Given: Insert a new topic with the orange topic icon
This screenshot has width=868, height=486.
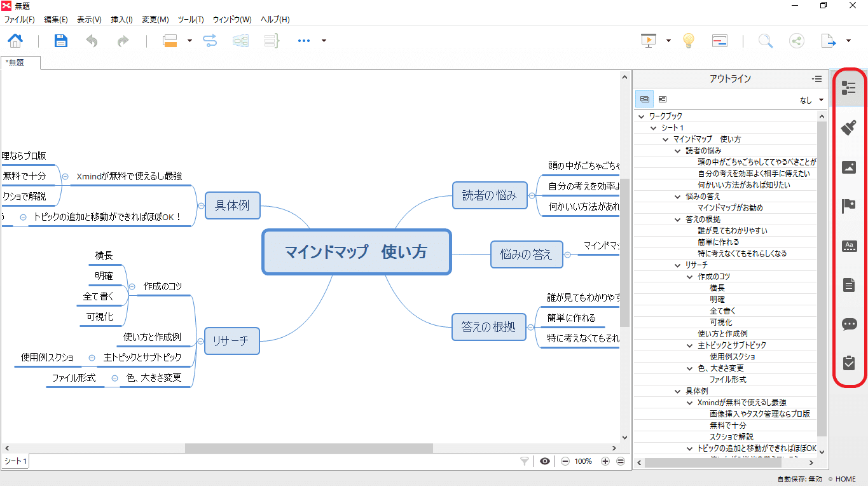Looking at the screenshot, I should click(x=170, y=41).
